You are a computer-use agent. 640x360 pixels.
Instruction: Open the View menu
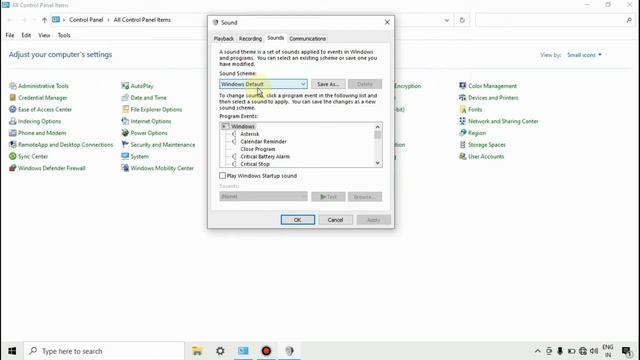pyautogui.click(x=44, y=35)
